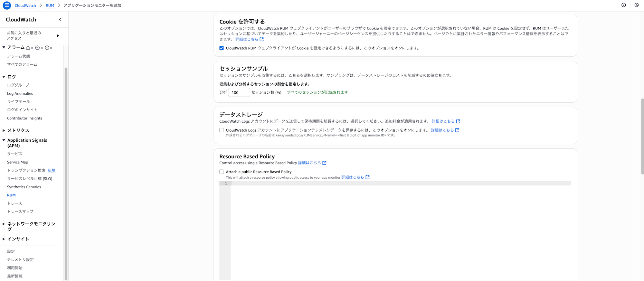
Task: Collapse the CloudWatch sidebar with chevron
Action: pyautogui.click(x=60, y=20)
